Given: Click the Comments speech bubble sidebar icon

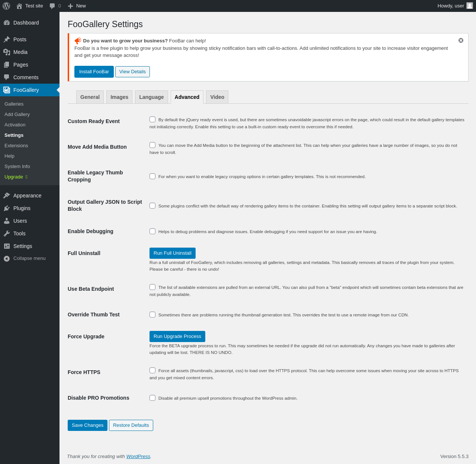Looking at the screenshot, I should click(7, 77).
